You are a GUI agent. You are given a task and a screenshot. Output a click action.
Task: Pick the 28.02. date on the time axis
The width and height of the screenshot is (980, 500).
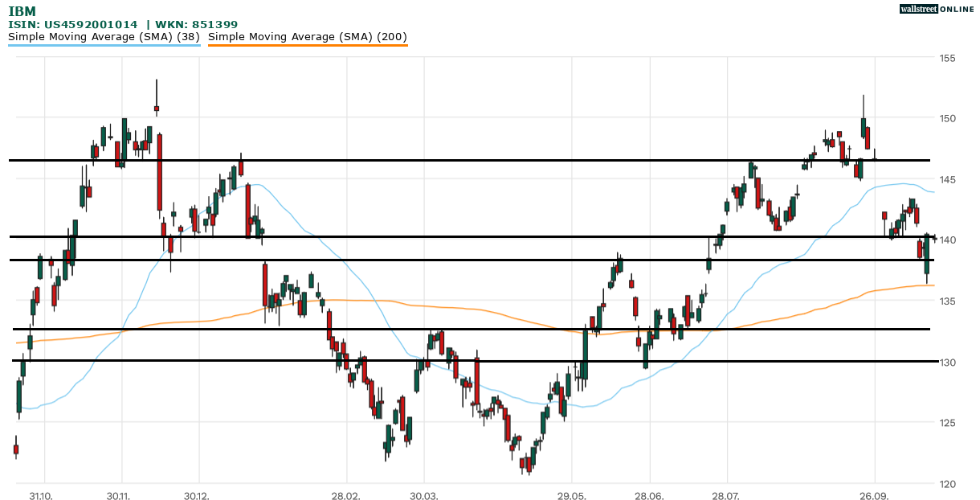[345, 495]
